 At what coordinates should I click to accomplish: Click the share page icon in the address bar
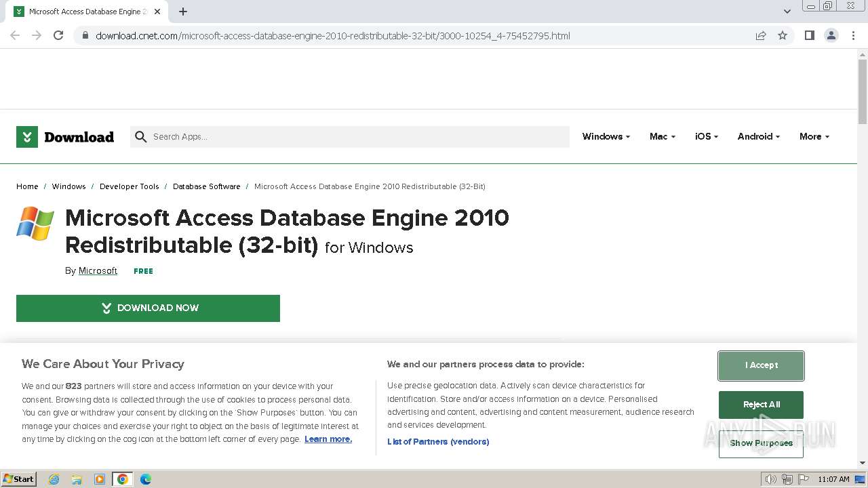(761, 35)
